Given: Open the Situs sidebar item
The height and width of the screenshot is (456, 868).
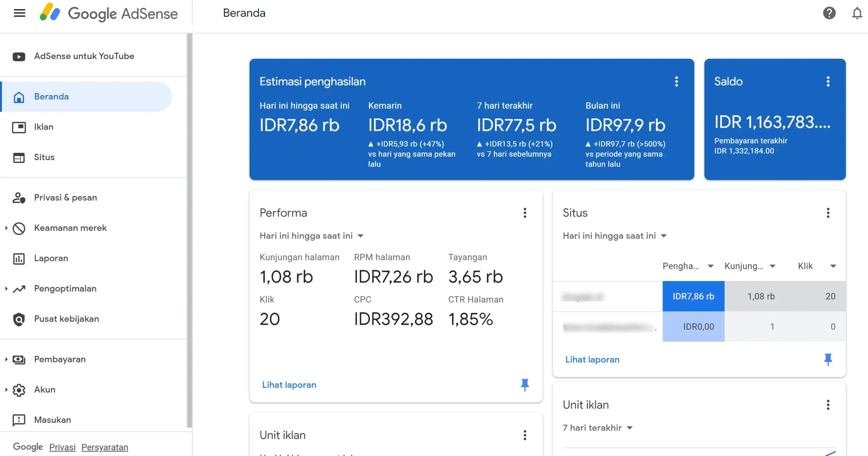Looking at the screenshot, I should [44, 158].
